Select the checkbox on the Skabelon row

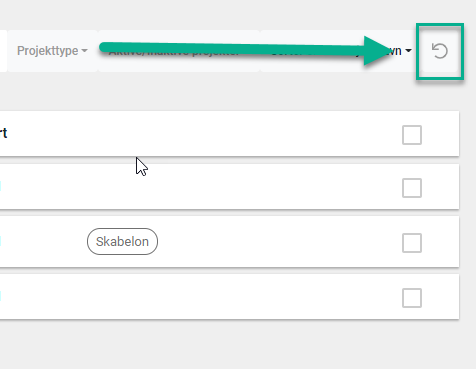click(x=412, y=243)
